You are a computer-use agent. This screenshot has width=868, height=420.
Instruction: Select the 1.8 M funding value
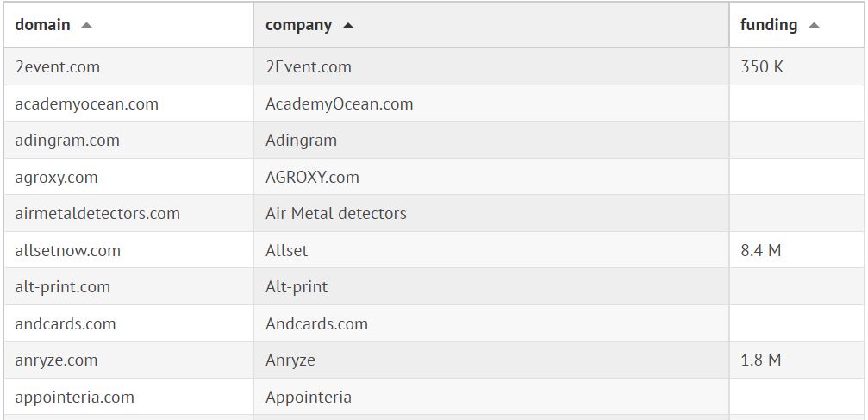click(x=761, y=360)
